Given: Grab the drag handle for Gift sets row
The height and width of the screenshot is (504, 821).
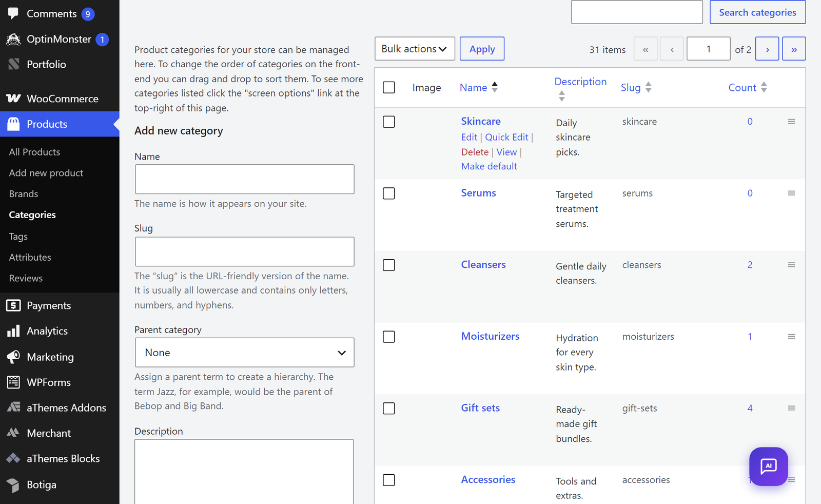Looking at the screenshot, I should point(791,408).
